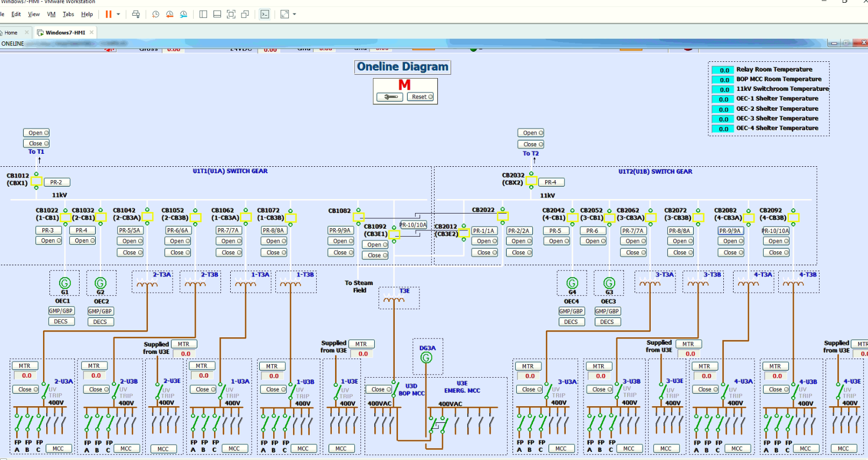Image resolution: width=868 pixels, height=460 pixels.
Task: Select the DG3A diesel generator symbol
Action: point(426,357)
